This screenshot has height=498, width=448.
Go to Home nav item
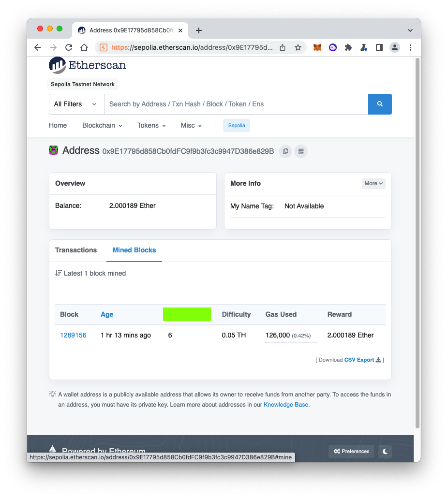coord(58,125)
